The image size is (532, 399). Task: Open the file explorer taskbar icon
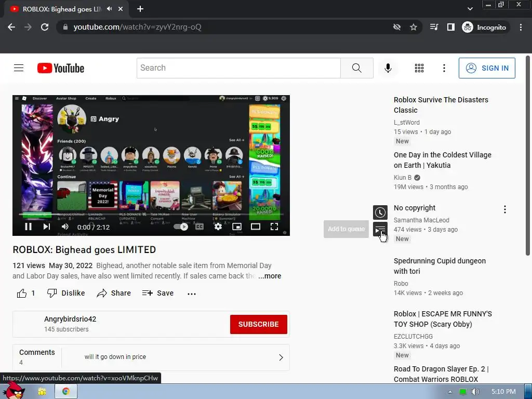tap(42, 392)
